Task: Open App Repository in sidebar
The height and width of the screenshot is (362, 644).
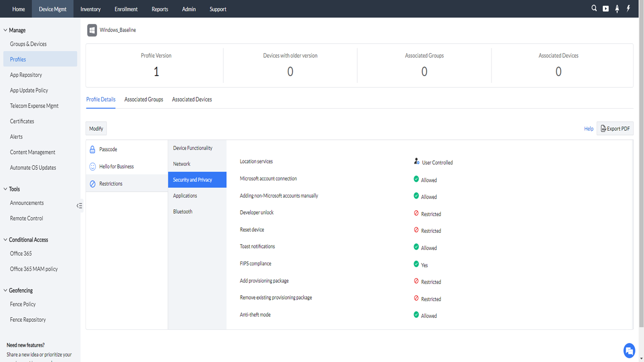Action: pos(26,75)
